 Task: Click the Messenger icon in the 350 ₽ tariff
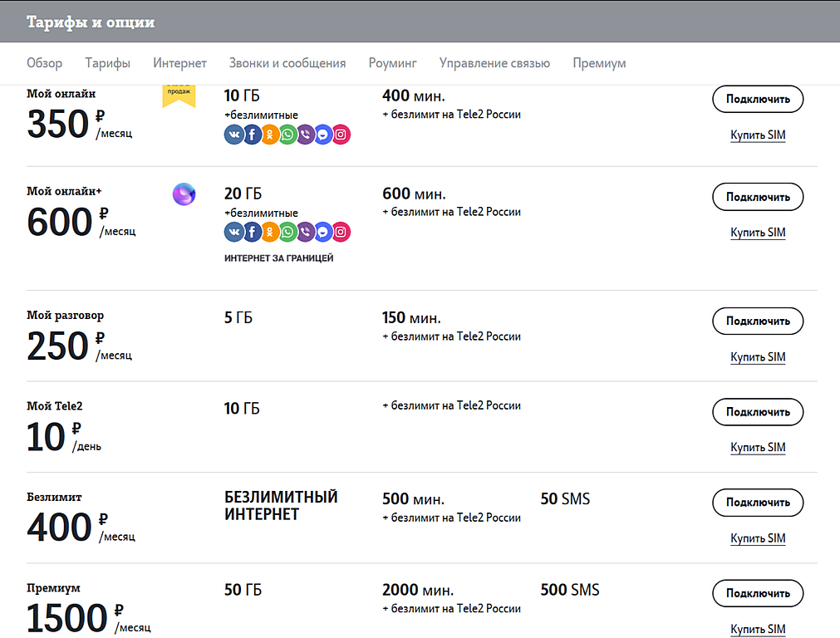pyautogui.click(x=323, y=135)
